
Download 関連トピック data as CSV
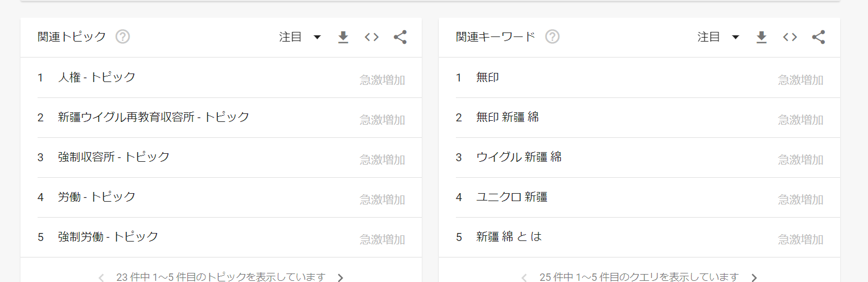(x=343, y=38)
